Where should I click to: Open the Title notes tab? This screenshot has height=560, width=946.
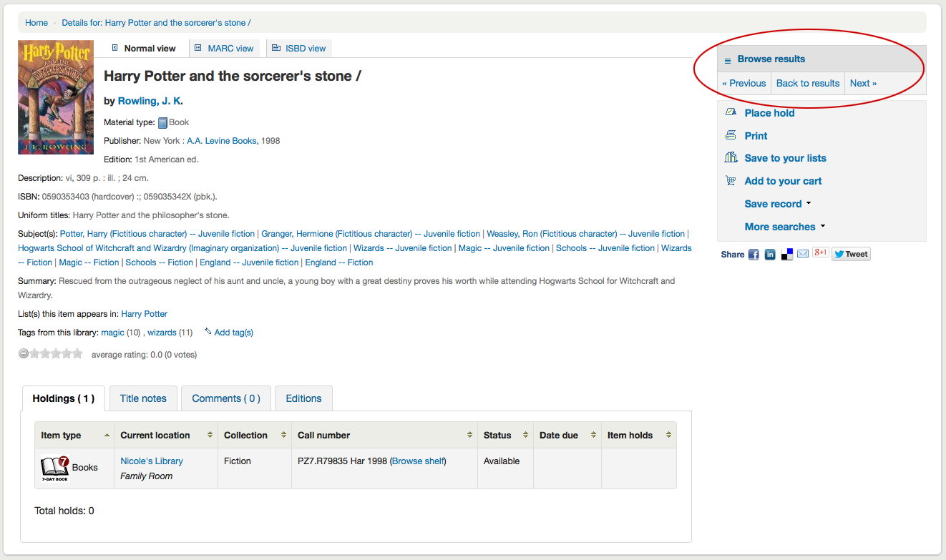coord(143,398)
